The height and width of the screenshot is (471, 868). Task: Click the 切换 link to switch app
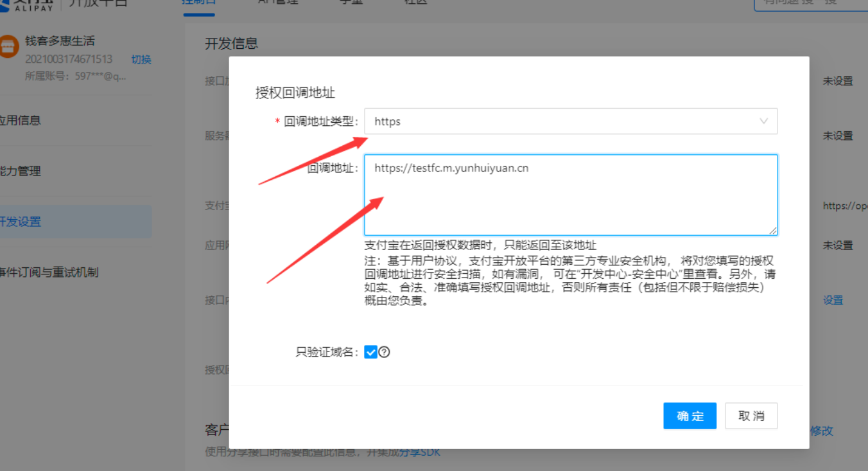[x=141, y=59]
